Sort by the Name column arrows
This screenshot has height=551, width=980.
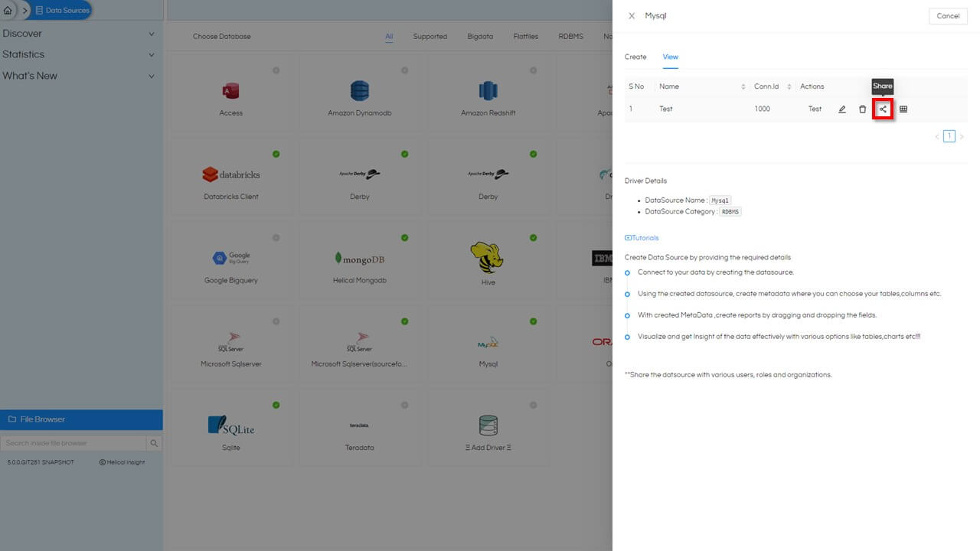pyautogui.click(x=743, y=86)
